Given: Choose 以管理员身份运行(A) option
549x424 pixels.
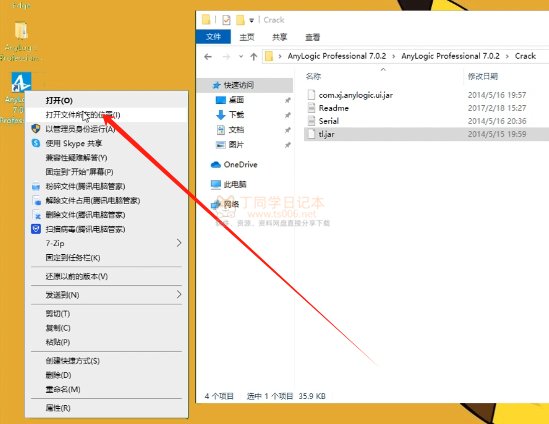Looking at the screenshot, I should click(x=106, y=129).
